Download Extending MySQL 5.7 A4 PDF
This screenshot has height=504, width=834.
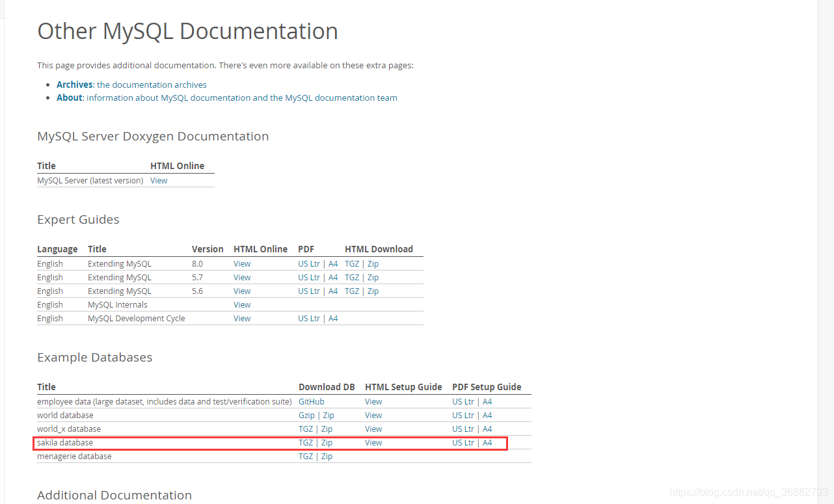pos(333,278)
